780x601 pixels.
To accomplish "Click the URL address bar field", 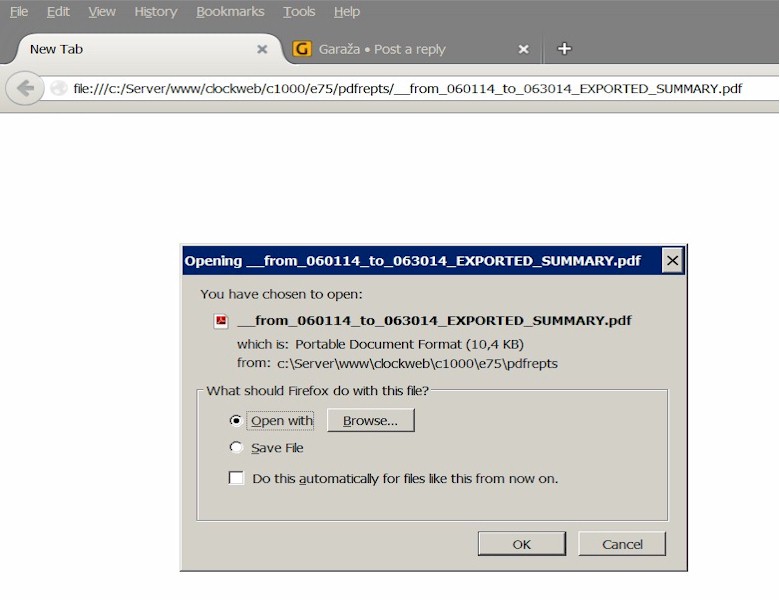I will click(x=420, y=88).
